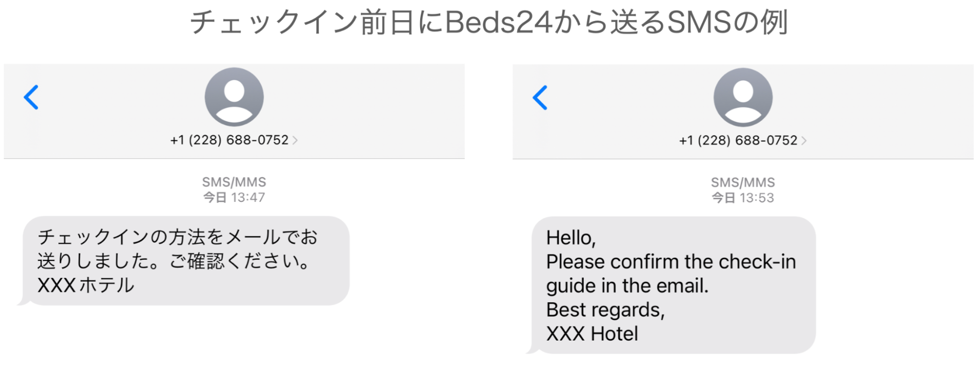Click the "XXX Hotel" signature line
Image resolution: width=980 pixels, height=365 pixels.
(592, 334)
